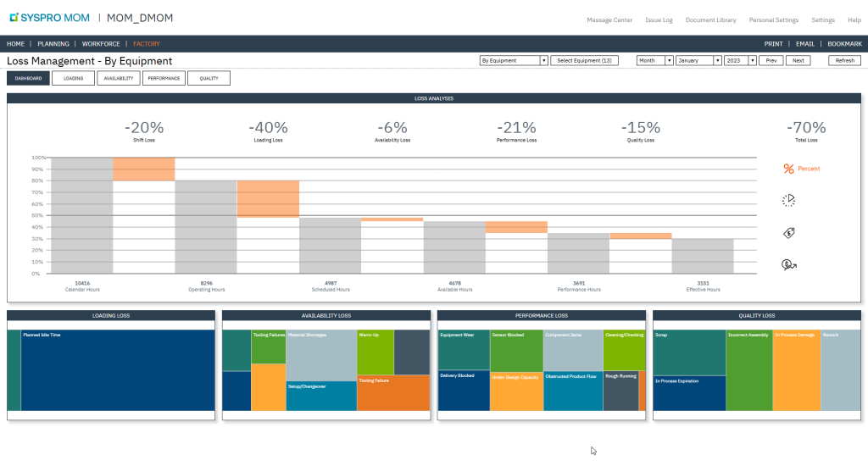
Task: Select the Percent view icon
Action: click(x=789, y=169)
